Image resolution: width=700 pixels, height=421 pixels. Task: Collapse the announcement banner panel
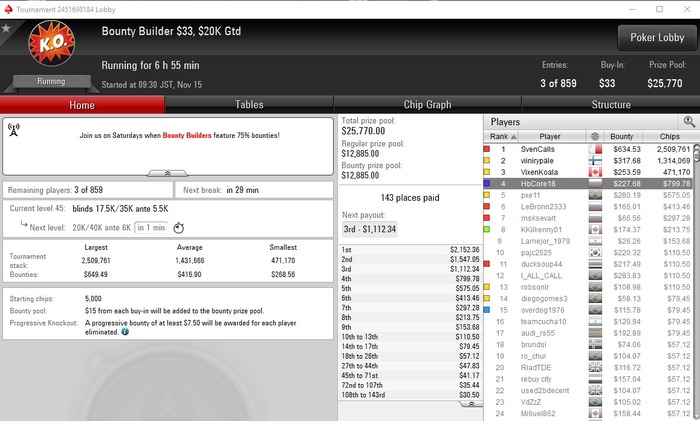167,173
